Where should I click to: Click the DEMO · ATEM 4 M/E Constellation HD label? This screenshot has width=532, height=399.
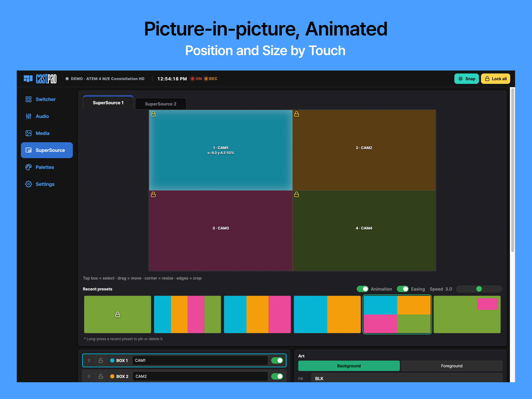point(107,79)
